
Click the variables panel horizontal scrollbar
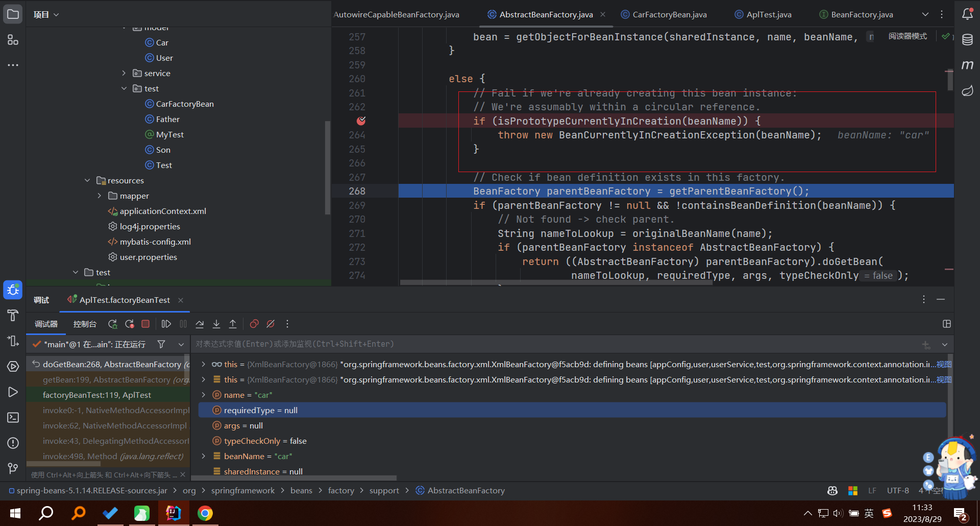[x=294, y=478]
